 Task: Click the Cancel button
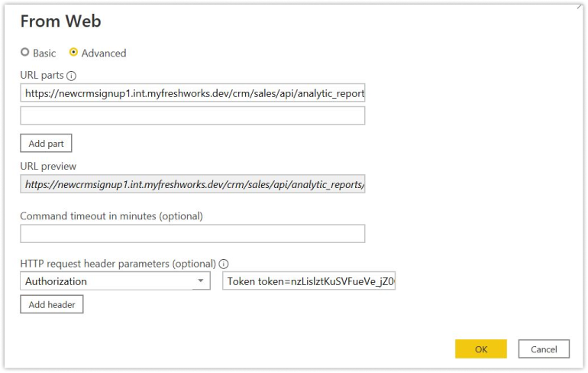click(x=544, y=349)
